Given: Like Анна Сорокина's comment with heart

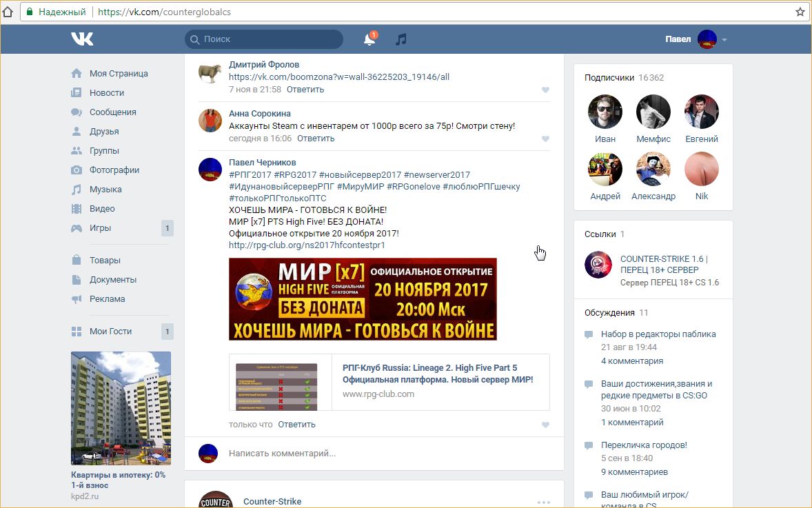Looking at the screenshot, I should click(545, 139).
